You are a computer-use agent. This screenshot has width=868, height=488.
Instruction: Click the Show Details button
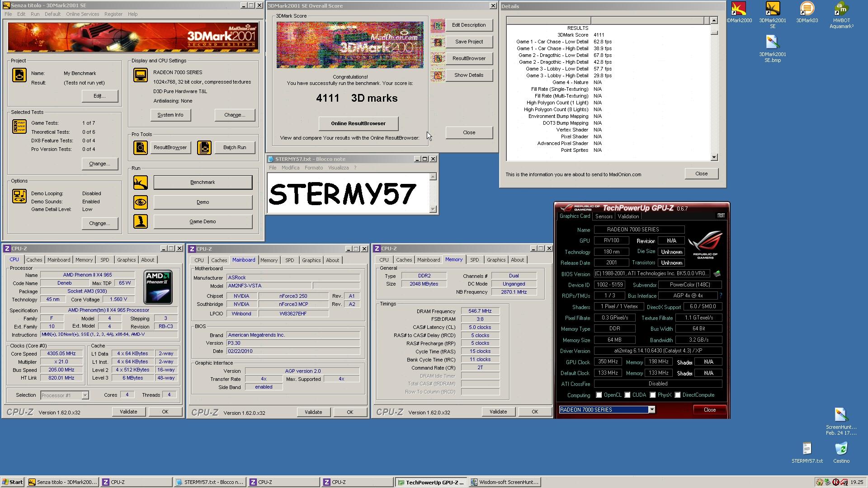[x=469, y=75]
